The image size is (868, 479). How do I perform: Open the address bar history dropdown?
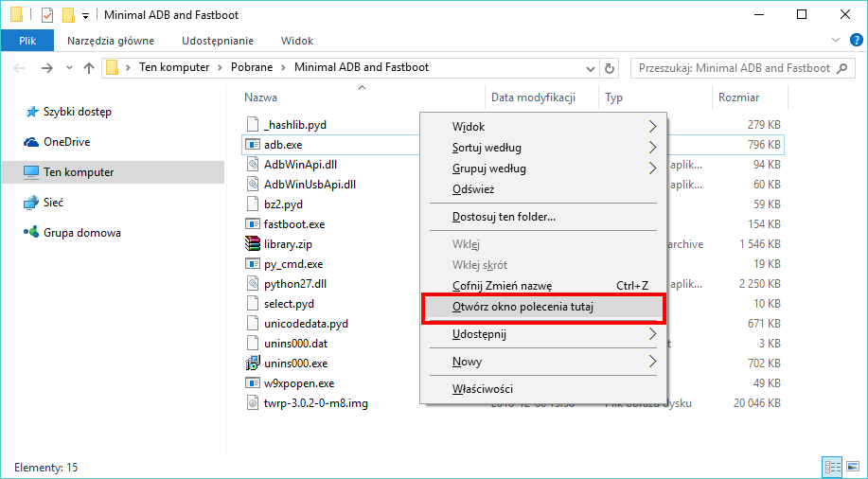click(590, 68)
